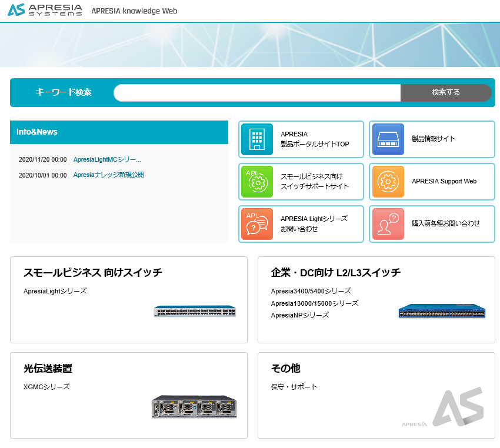Click the その他 heading
This screenshot has height=448, width=500.
coord(286,369)
